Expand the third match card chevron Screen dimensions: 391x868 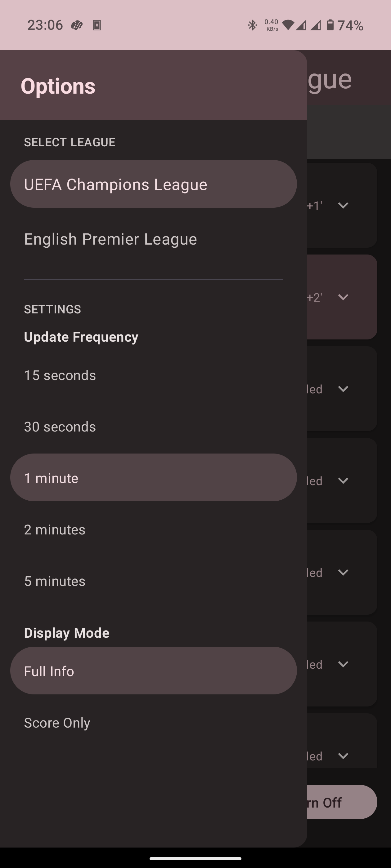pos(343,389)
